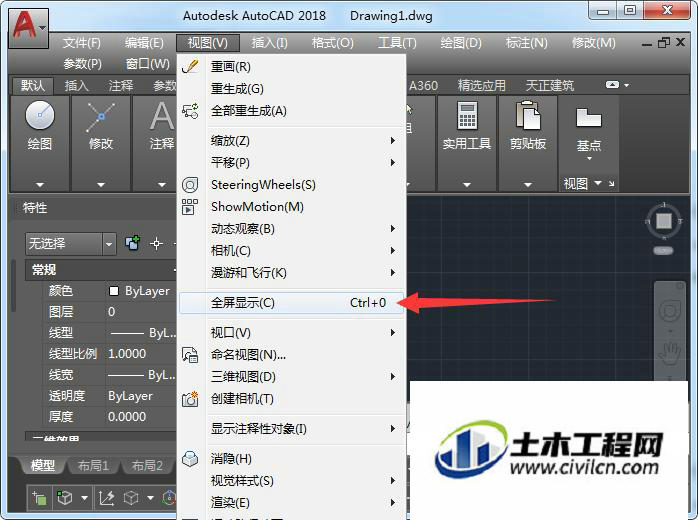Screen dimensions: 698x520
Task: Click the UCS axis icon in bottom toolbar
Action: (106, 498)
